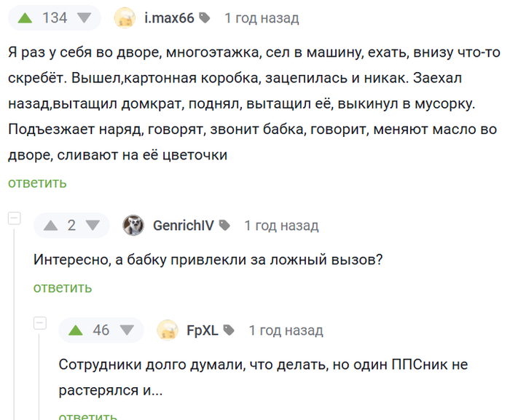Reply to i.max66's comment
This screenshot has width=510, height=420.
tap(37, 183)
